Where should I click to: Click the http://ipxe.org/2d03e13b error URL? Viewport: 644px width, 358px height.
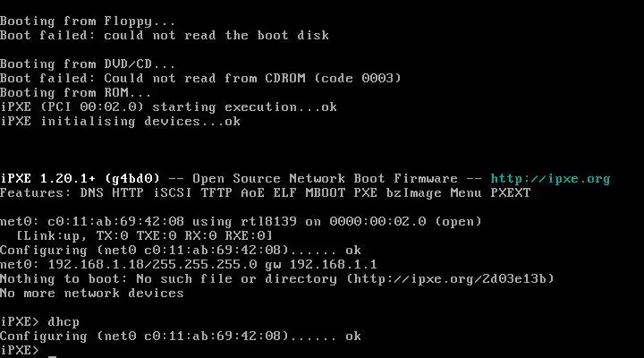point(450,279)
